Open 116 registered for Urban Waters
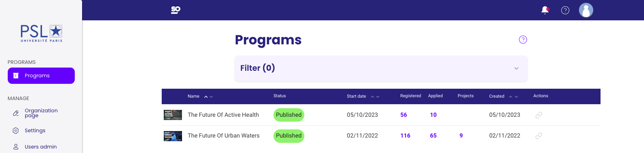Viewport: 644px width, 153px height. (x=405, y=136)
